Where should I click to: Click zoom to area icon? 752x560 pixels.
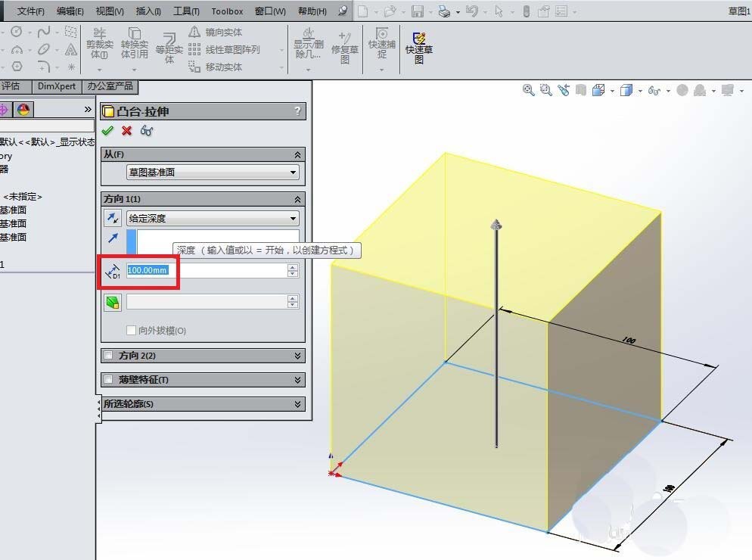tap(545, 90)
